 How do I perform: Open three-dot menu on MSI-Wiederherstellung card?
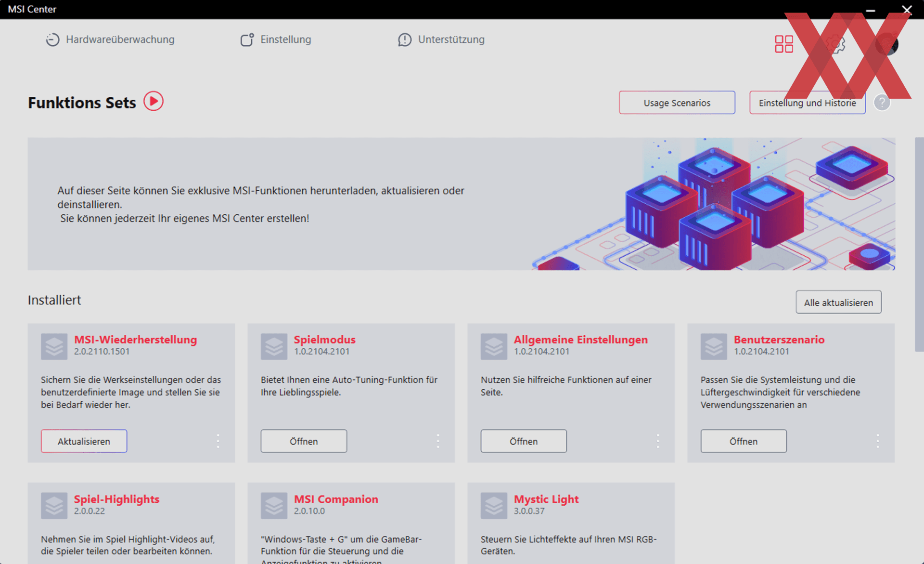click(x=218, y=441)
